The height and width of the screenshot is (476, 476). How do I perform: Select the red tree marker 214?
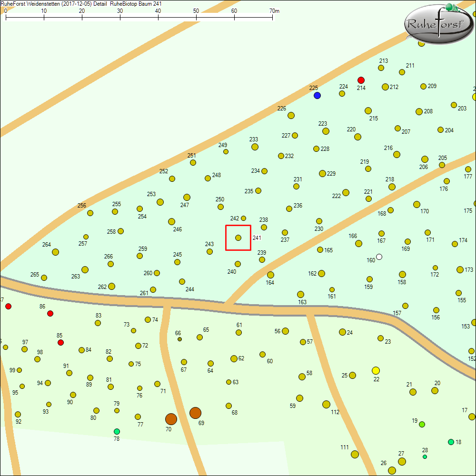361,80
